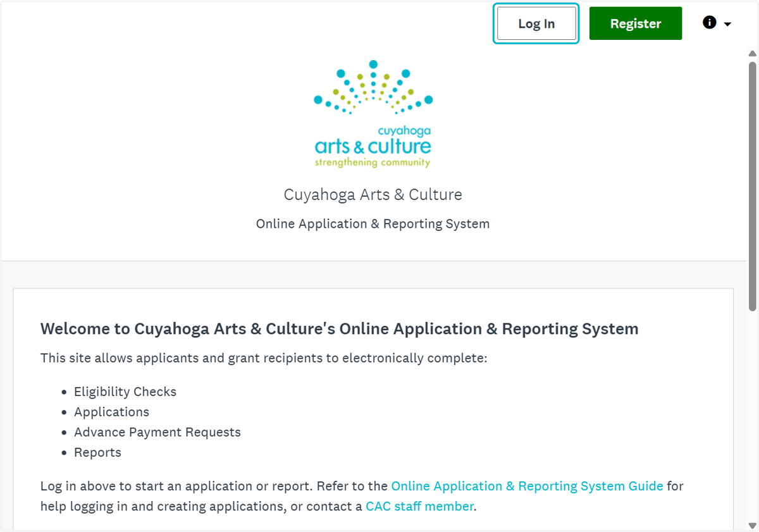Click the green Register button

[x=636, y=23]
